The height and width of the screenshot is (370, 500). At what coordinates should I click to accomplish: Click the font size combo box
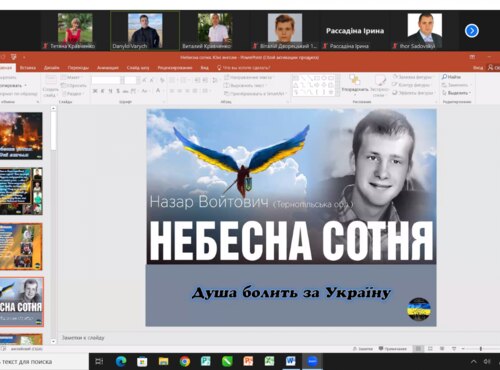131,80
